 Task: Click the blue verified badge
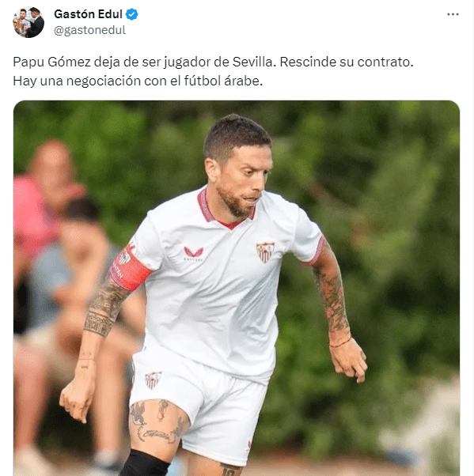[132, 14]
